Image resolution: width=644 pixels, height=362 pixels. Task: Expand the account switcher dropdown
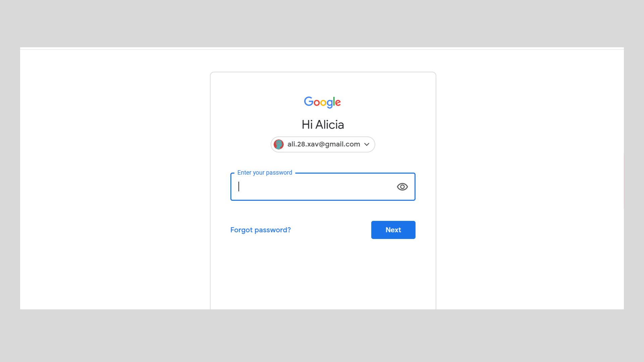[367, 144]
